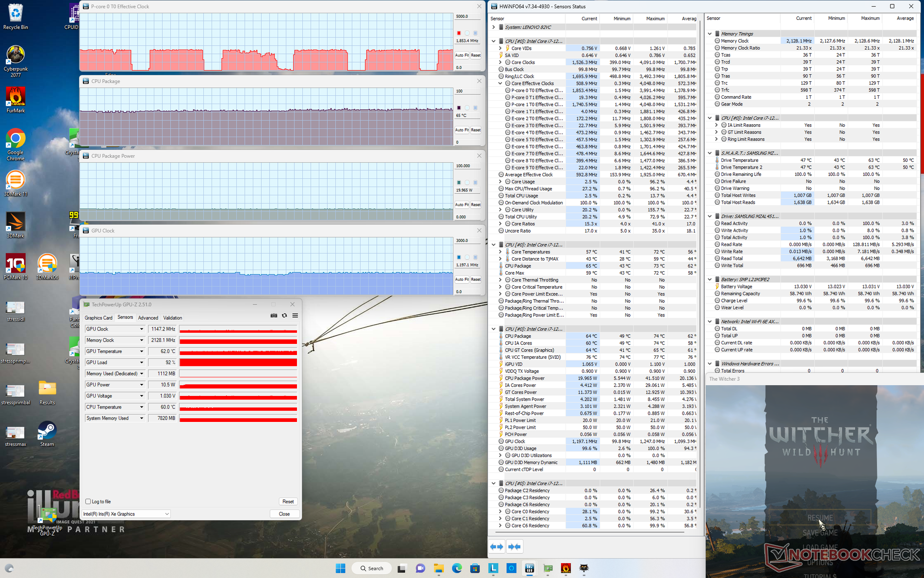Collapse the Memory Timings sensor group
This screenshot has height=578, width=924.
(x=709, y=34)
